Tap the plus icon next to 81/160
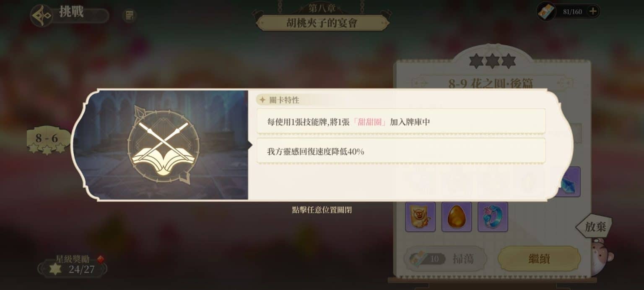The width and height of the screenshot is (644, 290). point(593,11)
